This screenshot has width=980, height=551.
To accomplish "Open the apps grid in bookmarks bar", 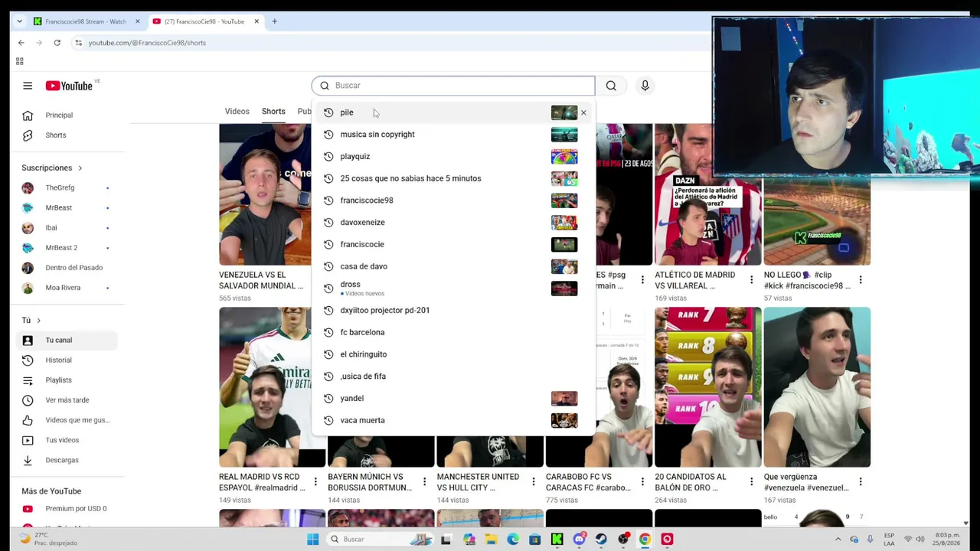I will [x=20, y=61].
